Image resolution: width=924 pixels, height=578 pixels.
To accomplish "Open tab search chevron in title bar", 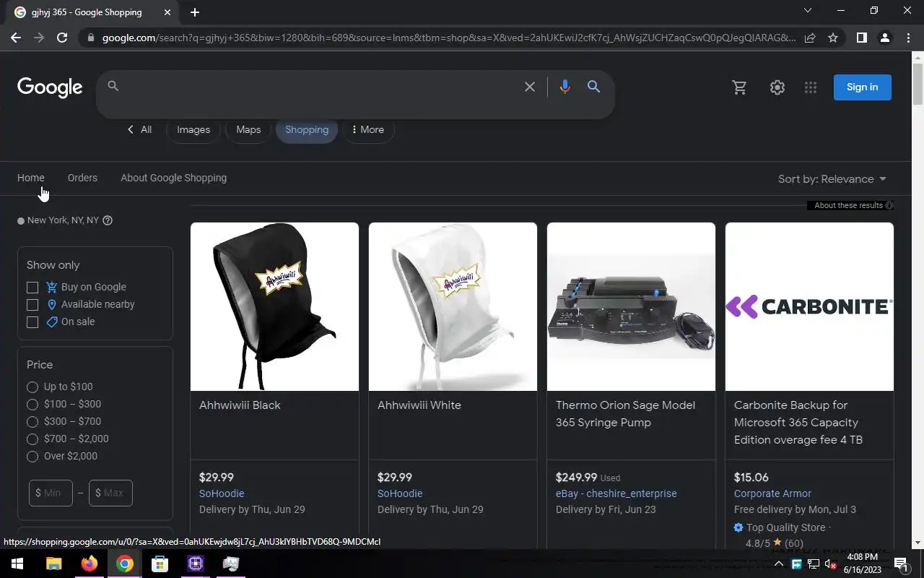I will [808, 11].
